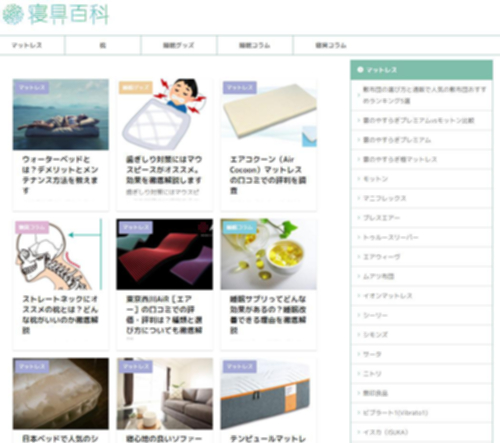Screen dimensions: 500x443
Task: Click 睡眠グッズ tag on mouthpiece card
Action: (135, 88)
